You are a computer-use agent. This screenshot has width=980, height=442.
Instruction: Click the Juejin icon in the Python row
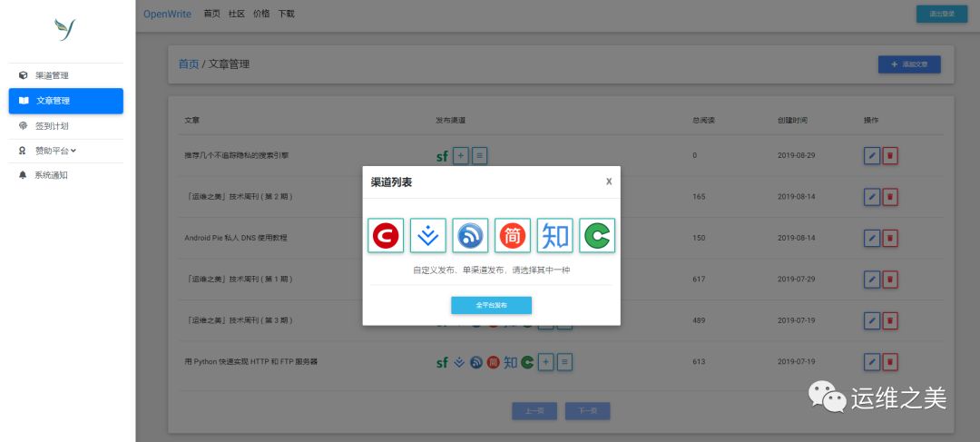(x=459, y=362)
